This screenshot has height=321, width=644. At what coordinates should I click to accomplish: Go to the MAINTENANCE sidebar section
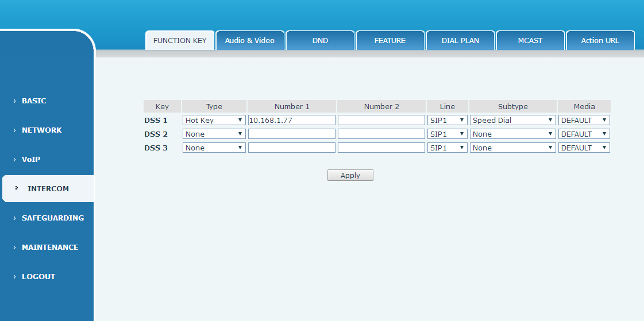coord(49,247)
